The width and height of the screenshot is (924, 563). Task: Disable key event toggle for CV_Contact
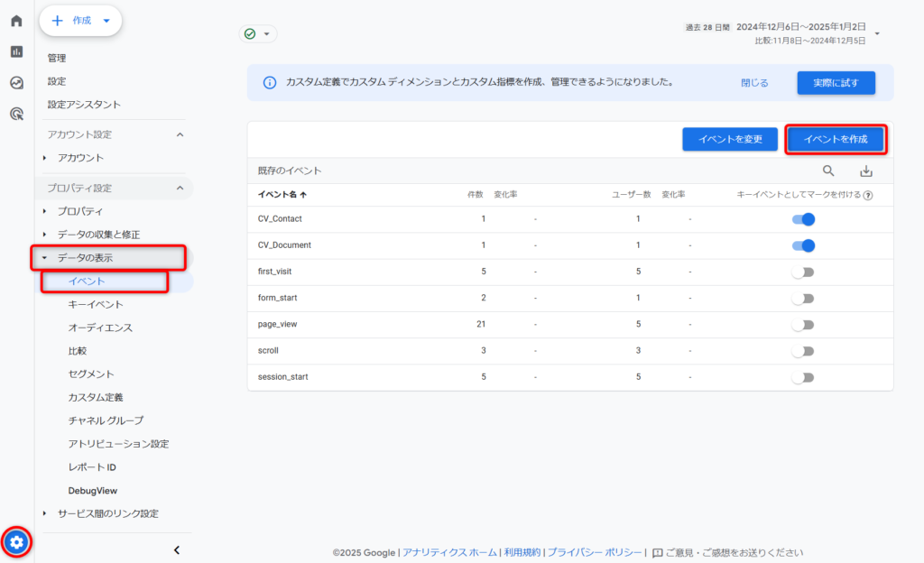[803, 219]
